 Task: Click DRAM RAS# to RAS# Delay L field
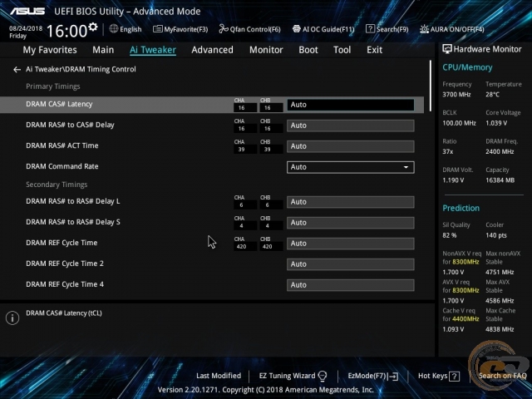click(x=351, y=202)
